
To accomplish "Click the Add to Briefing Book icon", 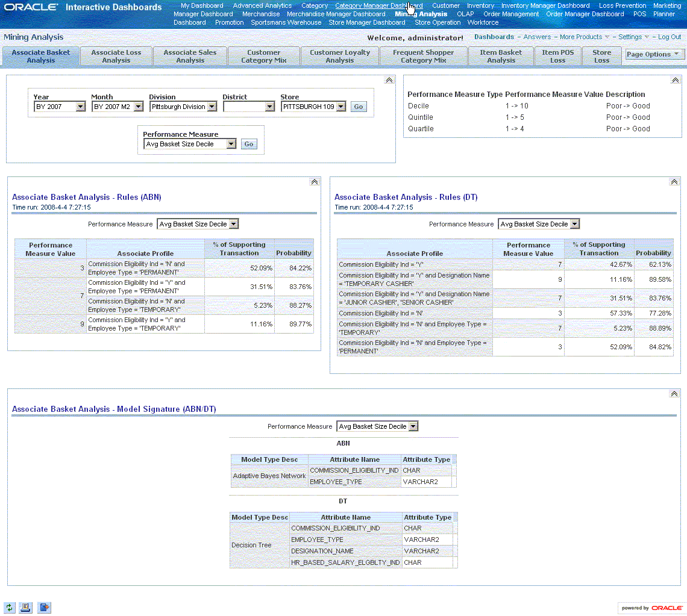I will click(44, 607).
